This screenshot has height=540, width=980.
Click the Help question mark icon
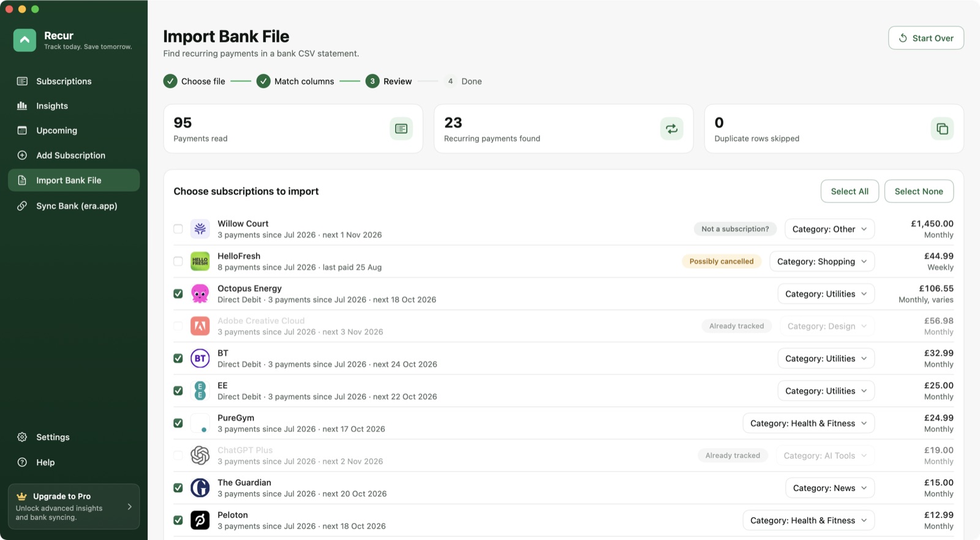[x=22, y=462]
